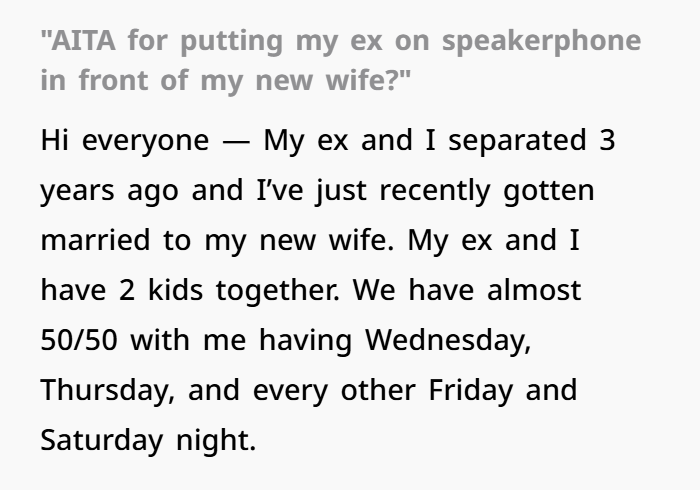Click "AITA" at the start of the title
Viewport: 700px width, 490px height.
click(x=83, y=40)
